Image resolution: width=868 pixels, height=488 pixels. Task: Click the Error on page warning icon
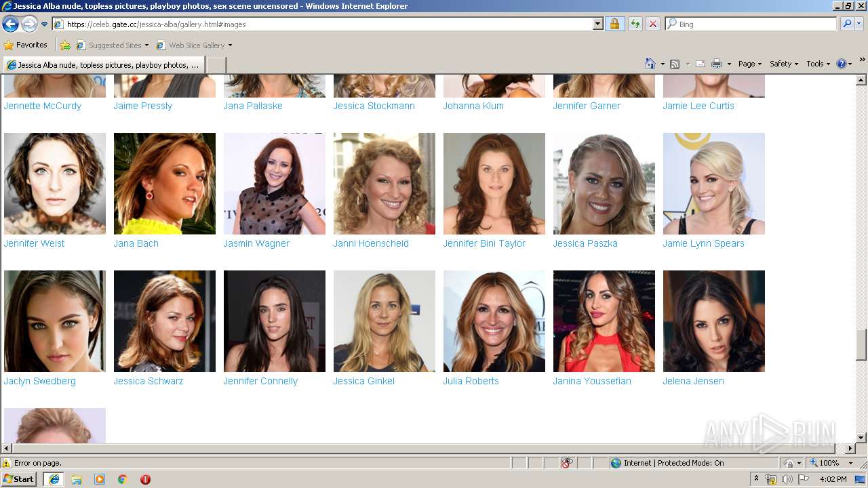7,463
